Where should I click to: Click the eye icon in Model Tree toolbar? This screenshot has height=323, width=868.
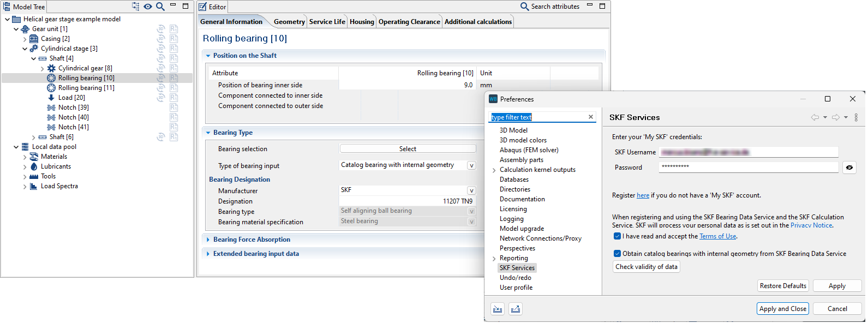tap(148, 7)
